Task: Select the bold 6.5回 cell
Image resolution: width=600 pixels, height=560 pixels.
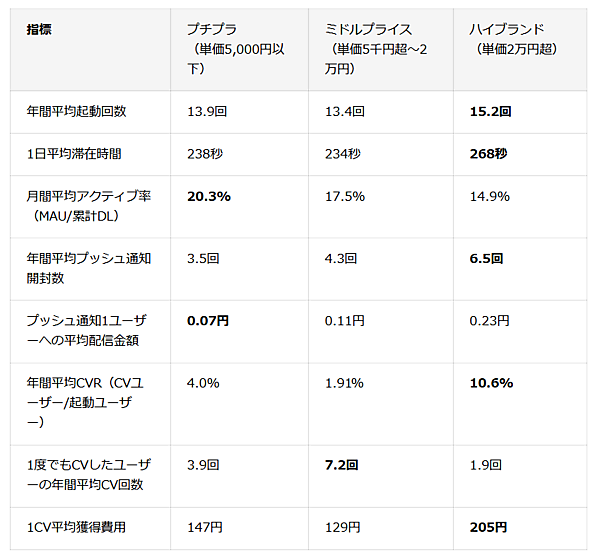Action: pyautogui.click(x=486, y=258)
